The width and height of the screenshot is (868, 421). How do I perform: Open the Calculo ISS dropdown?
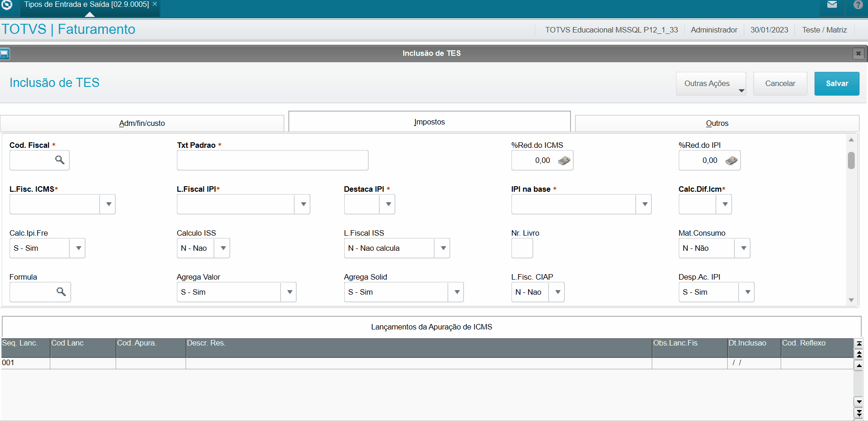pos(223,248)
